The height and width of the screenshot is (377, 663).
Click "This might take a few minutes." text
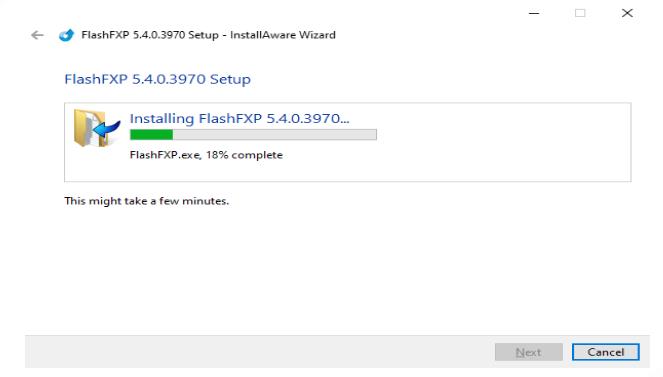(146, 201)
